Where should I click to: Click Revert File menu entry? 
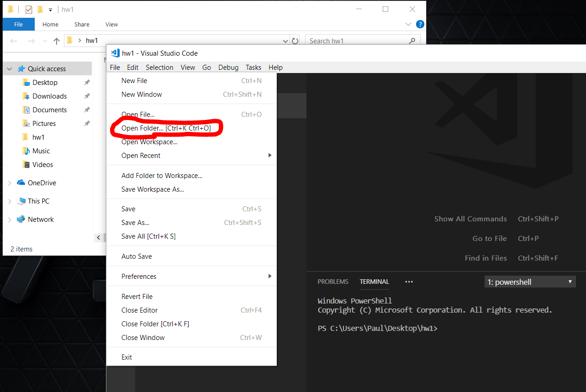click(191, 297)
